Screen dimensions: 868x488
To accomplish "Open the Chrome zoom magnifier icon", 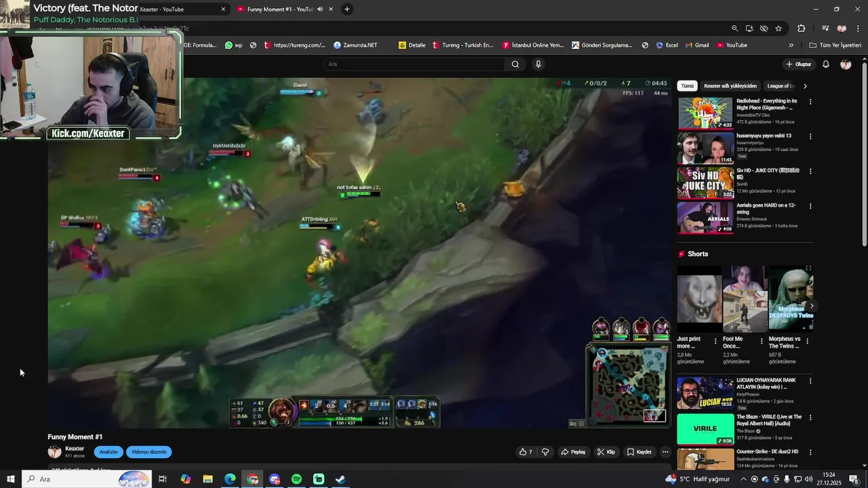I will 734,28.
